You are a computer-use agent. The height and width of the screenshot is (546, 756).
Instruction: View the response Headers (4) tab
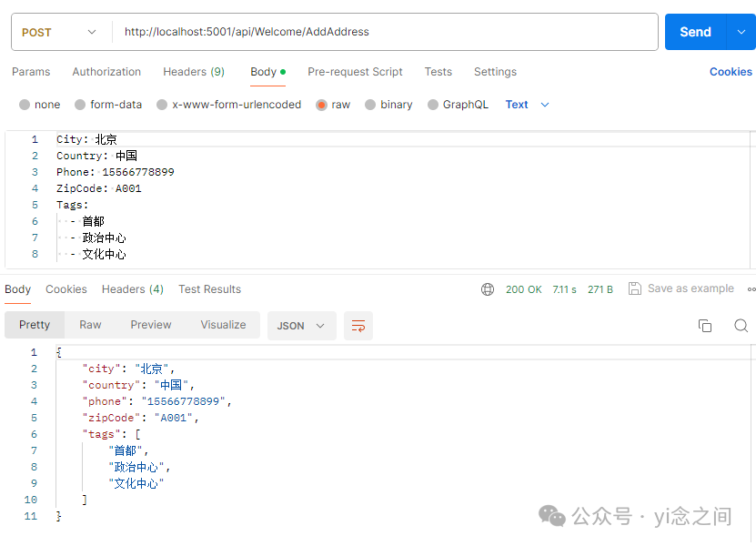tap(133, 289)
